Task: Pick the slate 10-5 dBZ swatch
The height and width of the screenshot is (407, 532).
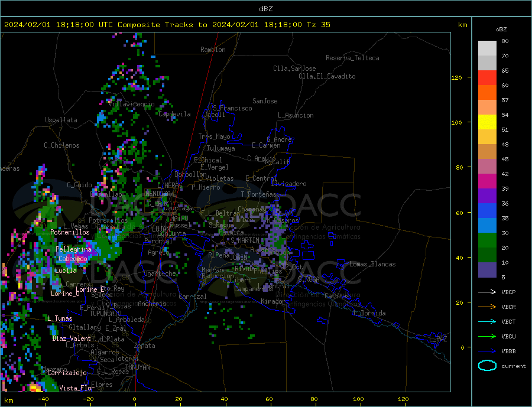Action: pyautogui.click(x=487, y=270)
